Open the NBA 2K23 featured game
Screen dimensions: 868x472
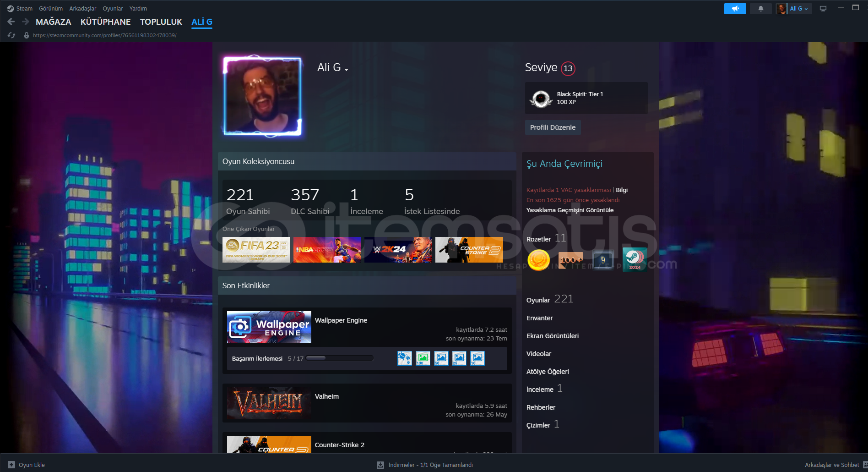pos(327,250)
